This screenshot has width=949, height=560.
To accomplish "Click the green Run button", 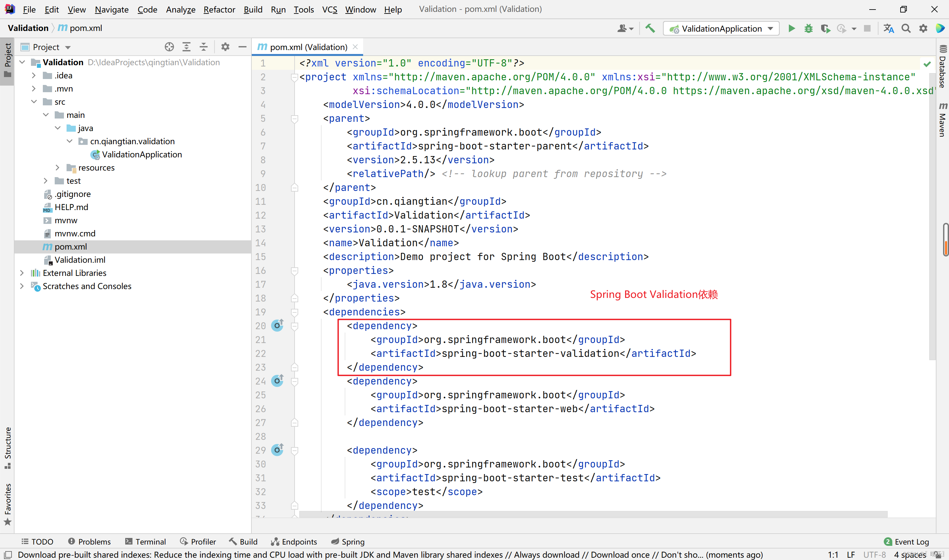I will pos(791,29).
